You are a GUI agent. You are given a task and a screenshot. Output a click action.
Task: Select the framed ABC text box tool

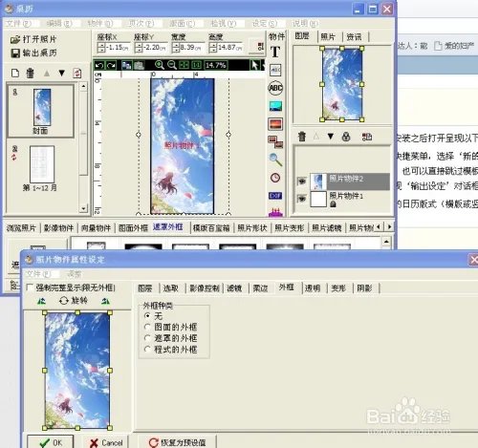275,70
